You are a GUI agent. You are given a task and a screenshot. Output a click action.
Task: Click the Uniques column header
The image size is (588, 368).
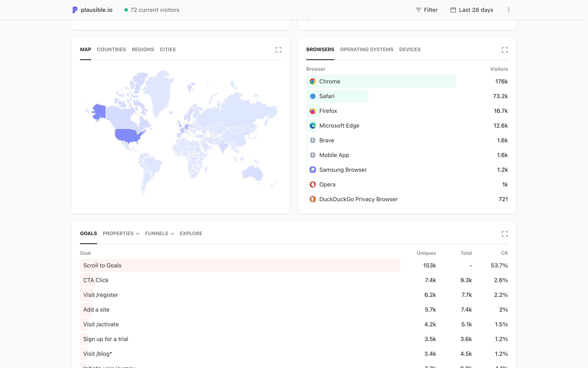click(427, 253)
